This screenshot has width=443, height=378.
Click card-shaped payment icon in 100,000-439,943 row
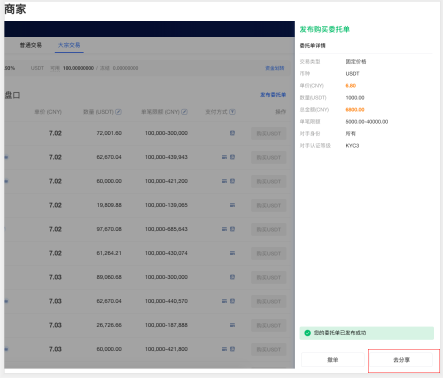[x=224, y=157]
